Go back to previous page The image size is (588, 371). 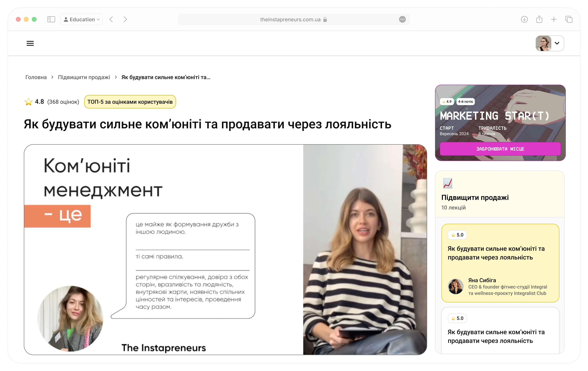pyautogui.click(x=111, y=19)
